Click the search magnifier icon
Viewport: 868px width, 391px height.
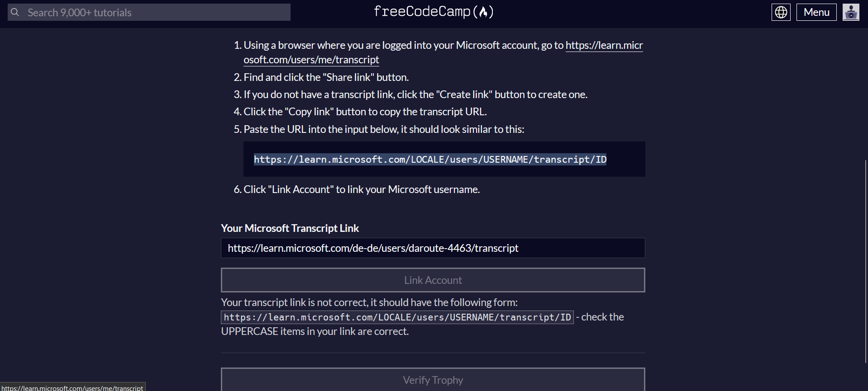tap(15, 12)
